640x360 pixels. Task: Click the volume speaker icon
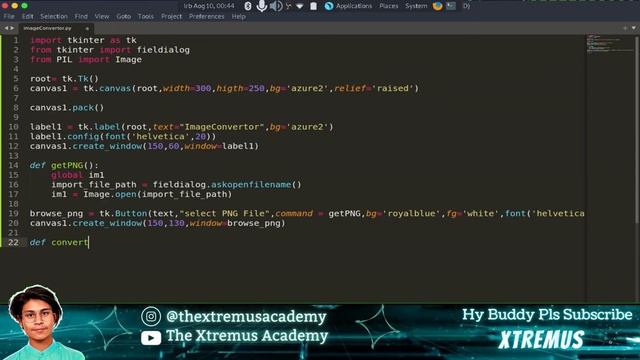click(276, 6)
